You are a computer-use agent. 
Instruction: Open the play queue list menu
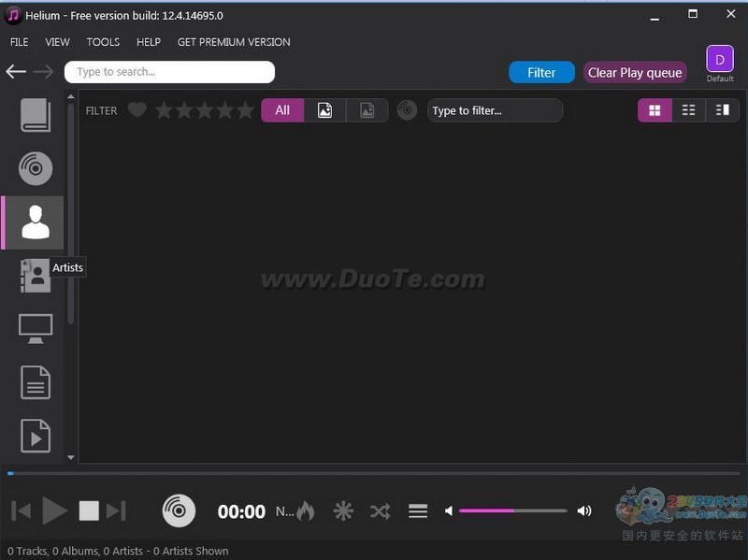418,511
